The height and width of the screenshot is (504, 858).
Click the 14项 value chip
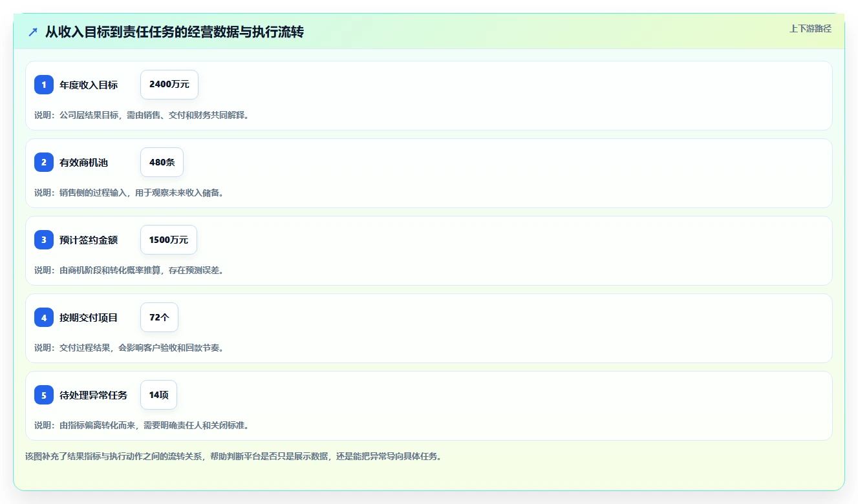click(158, 395)
